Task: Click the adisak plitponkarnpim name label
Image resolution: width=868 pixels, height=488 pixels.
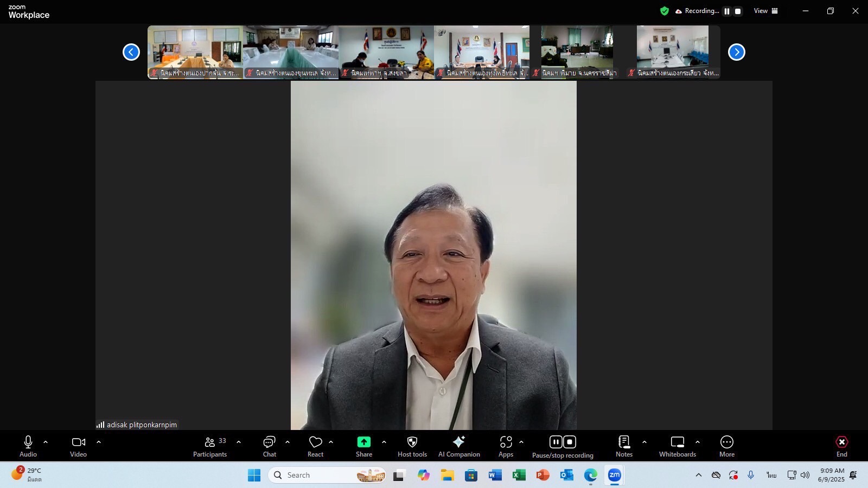Action: 142,425
